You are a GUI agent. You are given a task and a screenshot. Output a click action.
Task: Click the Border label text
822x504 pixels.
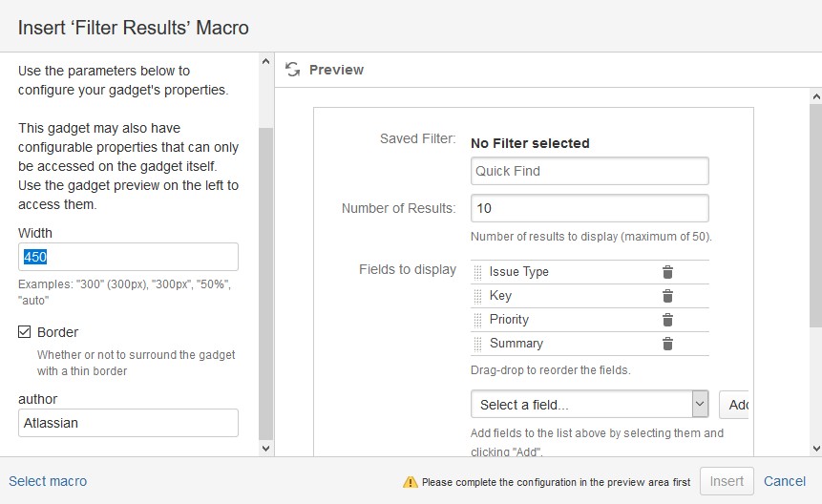coord(57,332)
